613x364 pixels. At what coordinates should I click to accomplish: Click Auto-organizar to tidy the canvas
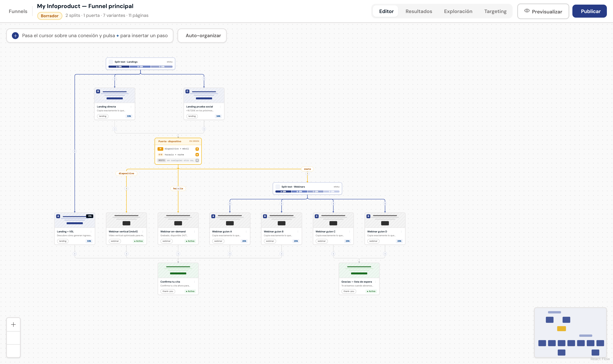tap(202, 36)
